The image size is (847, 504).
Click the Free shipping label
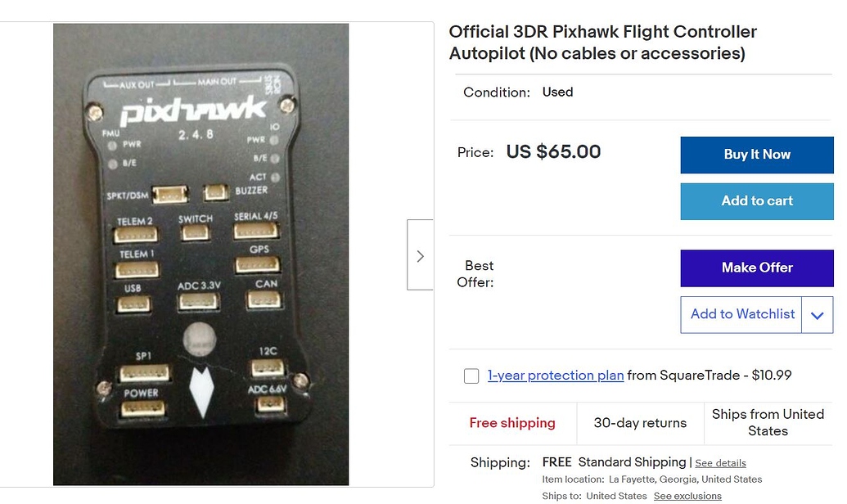coord(513,423)
